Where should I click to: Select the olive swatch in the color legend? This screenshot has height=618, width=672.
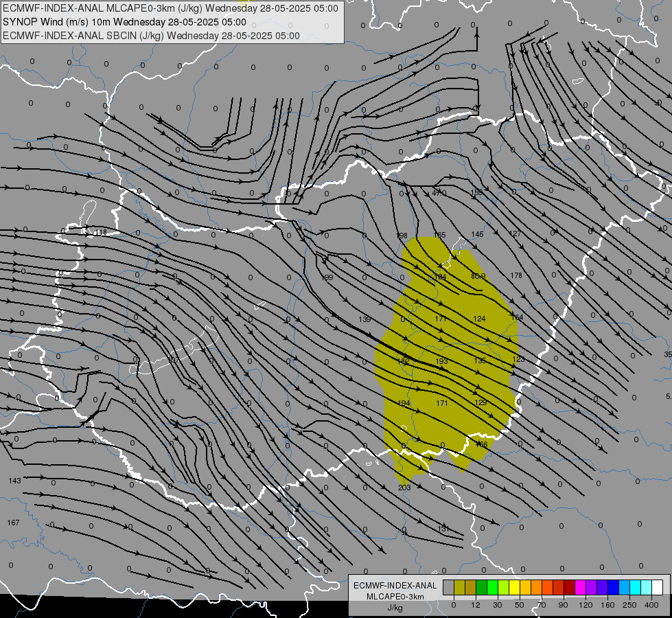point(459,587)
